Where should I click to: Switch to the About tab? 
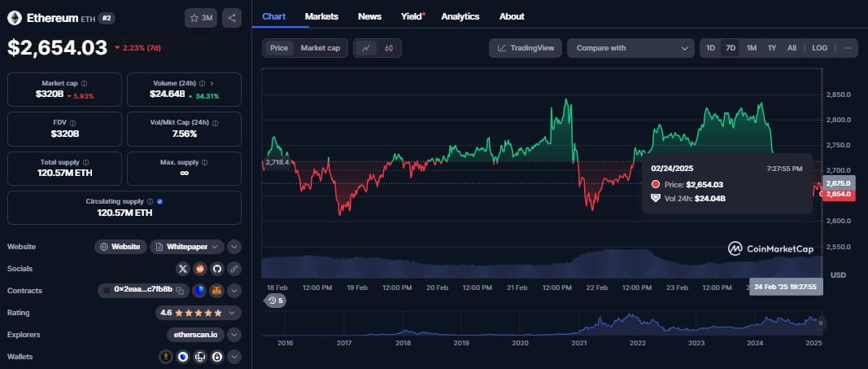click(512, 16)
